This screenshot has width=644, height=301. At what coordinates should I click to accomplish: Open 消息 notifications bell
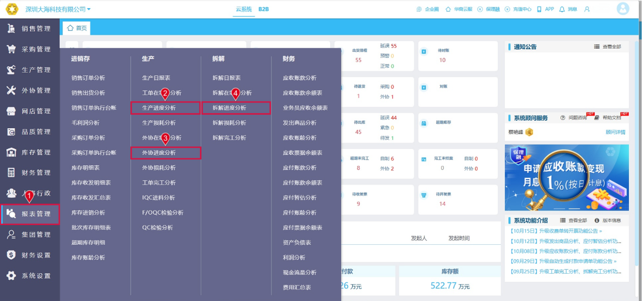click(568, 9)
